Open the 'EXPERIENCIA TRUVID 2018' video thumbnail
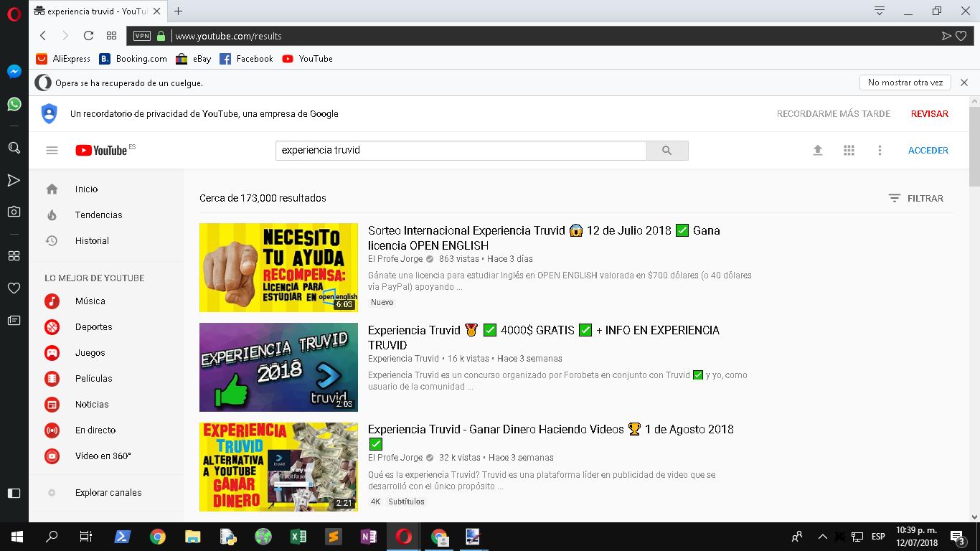The image size is (980, 551). (278, 367)
